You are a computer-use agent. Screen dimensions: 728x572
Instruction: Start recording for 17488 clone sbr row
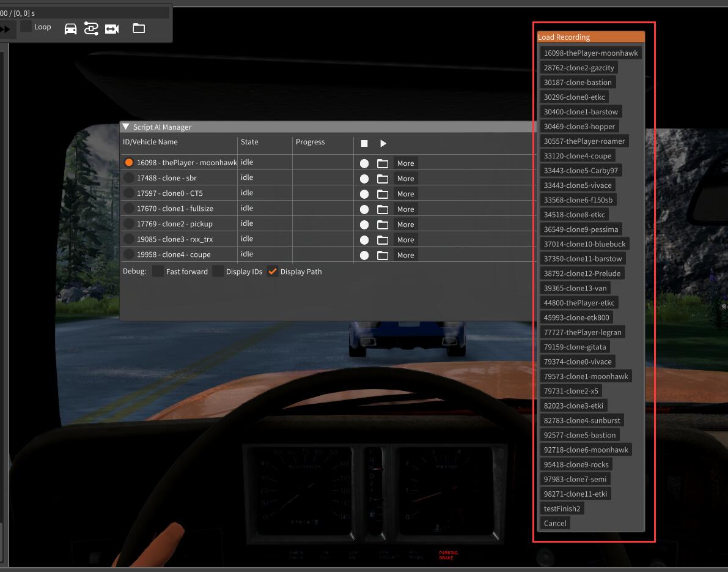coord(364,179)
